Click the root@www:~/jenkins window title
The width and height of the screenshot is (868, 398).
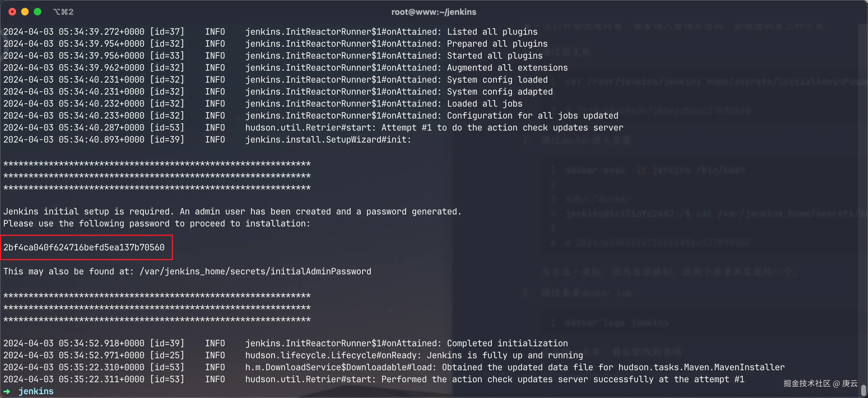click(434, 12)
